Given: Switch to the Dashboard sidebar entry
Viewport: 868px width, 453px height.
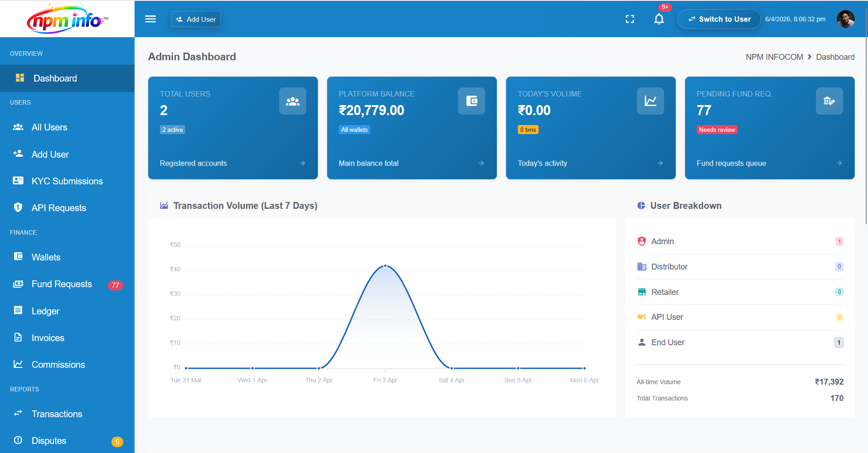Looking at the screenshot, I should [55, 78].
